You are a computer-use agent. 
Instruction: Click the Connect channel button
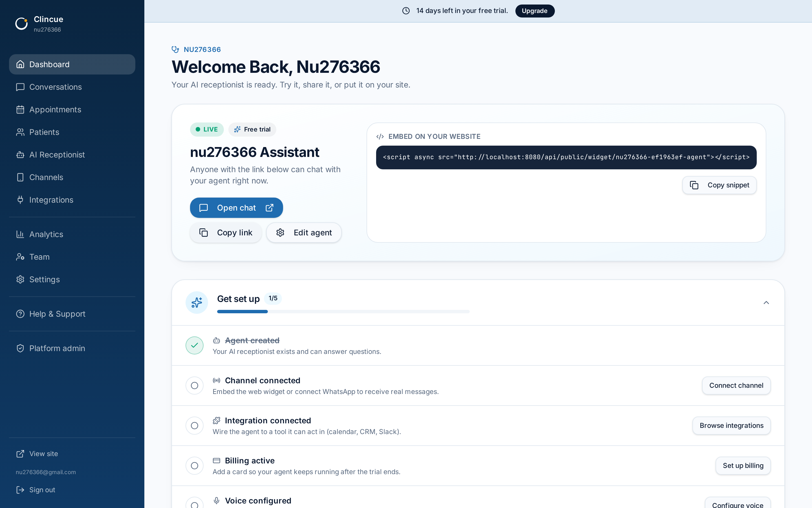tap(736, 385)
